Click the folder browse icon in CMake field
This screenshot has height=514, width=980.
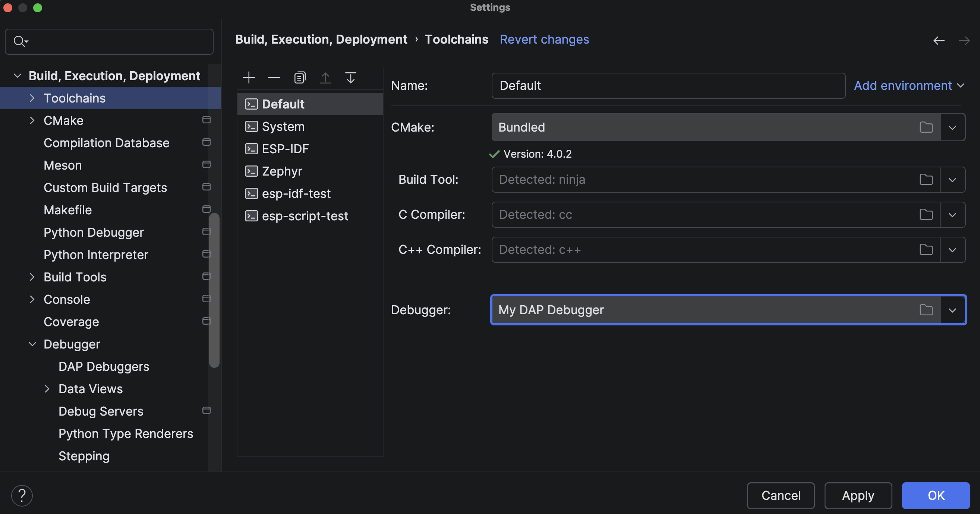point(926,127)
